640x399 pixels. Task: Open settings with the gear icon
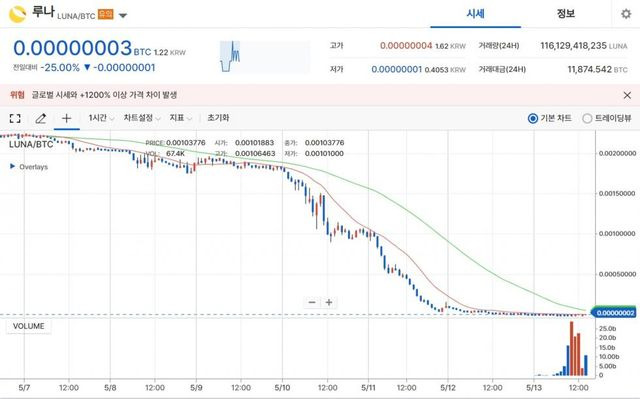626,14
